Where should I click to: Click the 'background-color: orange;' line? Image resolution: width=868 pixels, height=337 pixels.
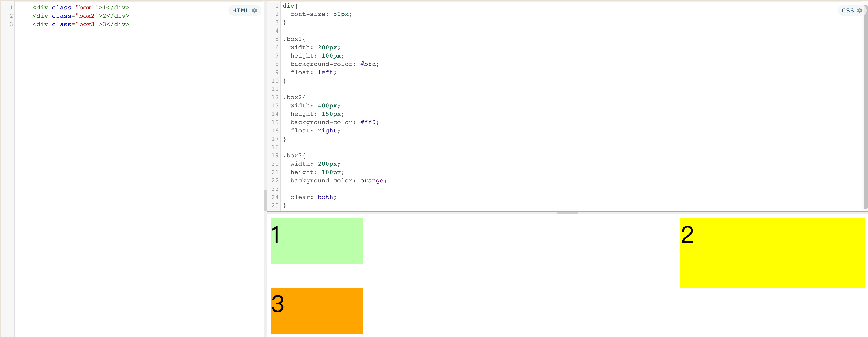click(339, 181)
